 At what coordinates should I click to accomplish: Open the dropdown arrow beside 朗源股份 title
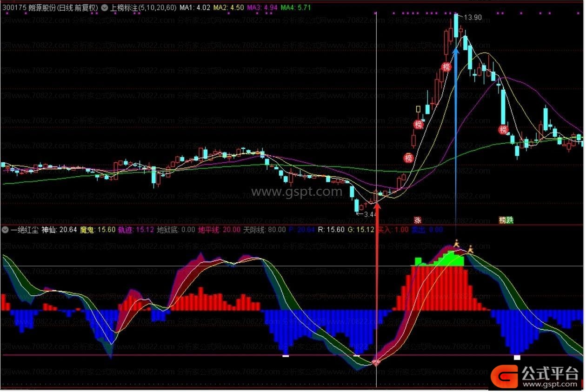[x=104, y=8]
